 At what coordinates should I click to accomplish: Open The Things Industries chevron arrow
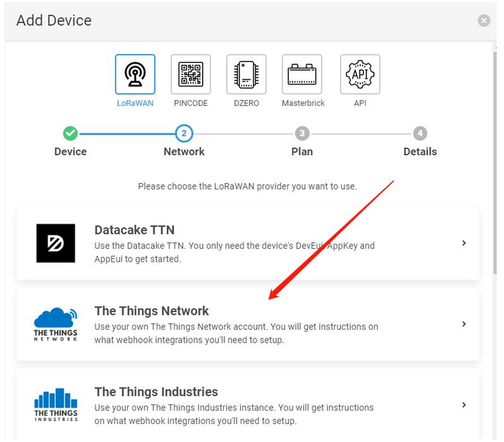coord(464,405)
